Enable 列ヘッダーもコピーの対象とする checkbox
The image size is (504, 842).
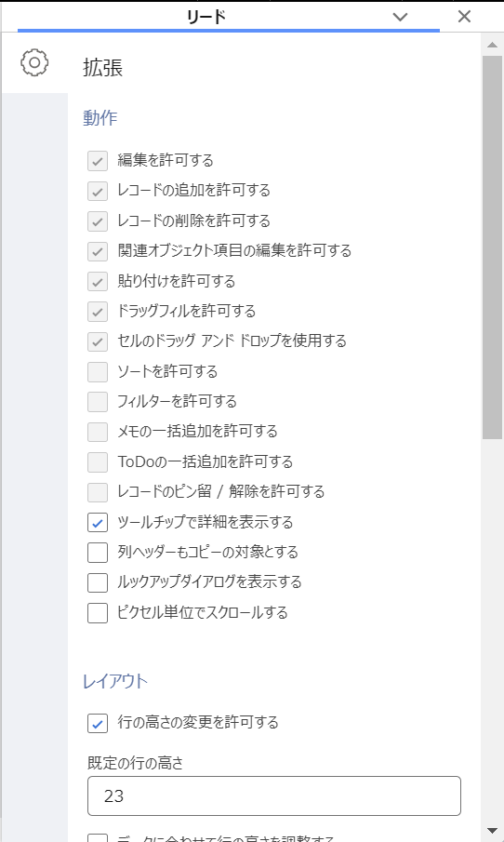98,552
